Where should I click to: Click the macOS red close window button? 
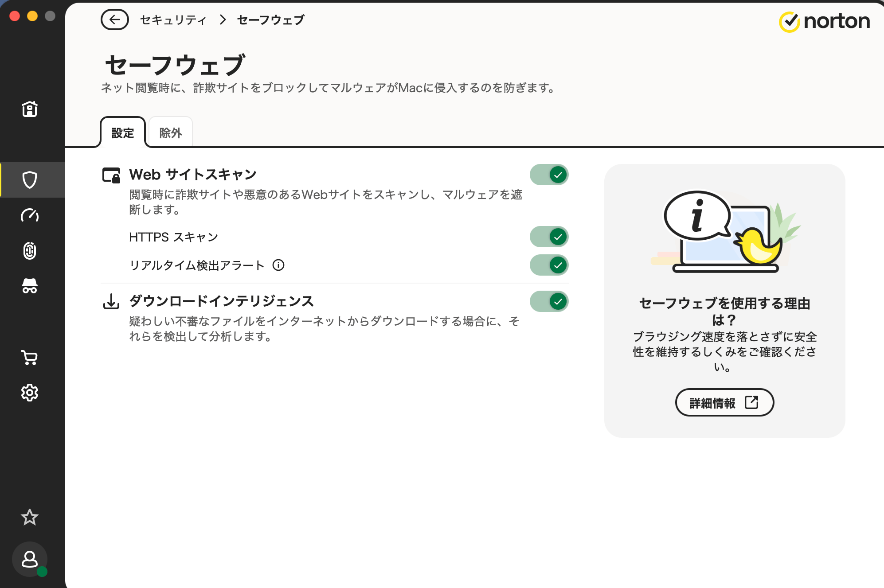pos(15,16)
